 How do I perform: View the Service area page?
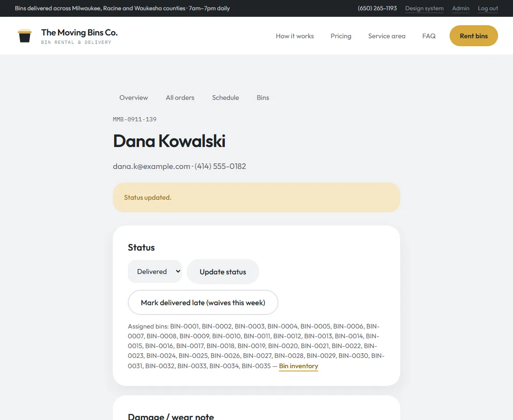tap(387, 36)
